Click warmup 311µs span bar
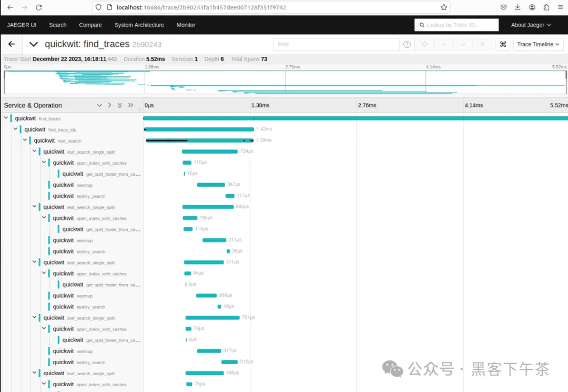The image size is (568, 392). pos(214,240)
